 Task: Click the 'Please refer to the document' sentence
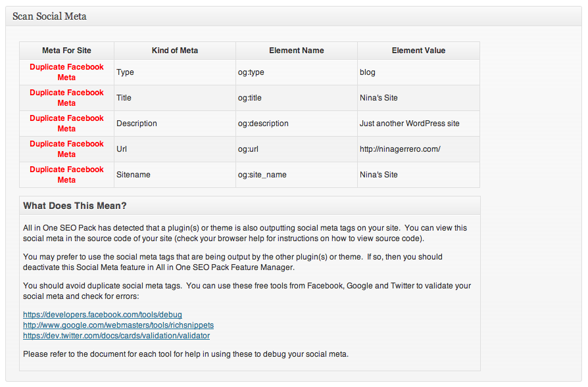point(185,354)
